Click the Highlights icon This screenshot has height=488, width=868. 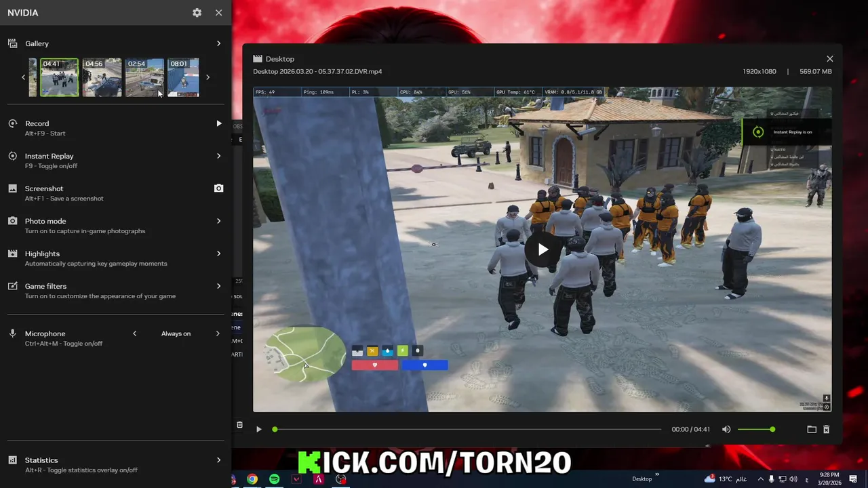point(12,253)
